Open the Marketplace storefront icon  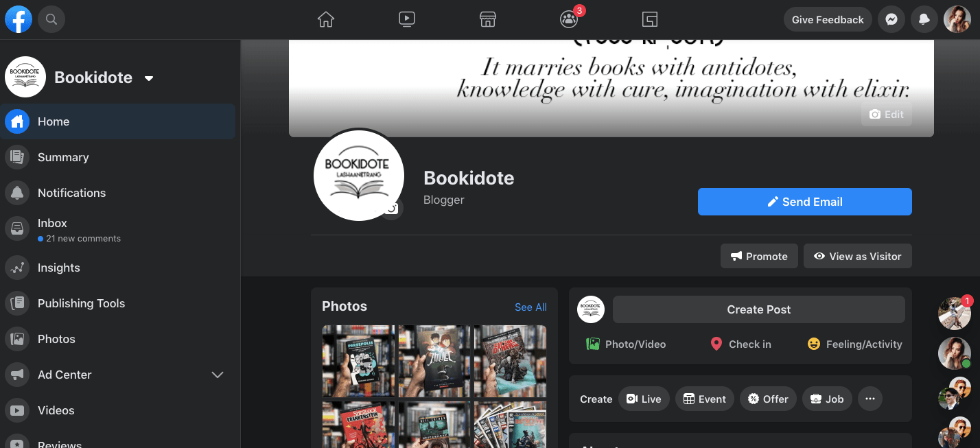487,20
